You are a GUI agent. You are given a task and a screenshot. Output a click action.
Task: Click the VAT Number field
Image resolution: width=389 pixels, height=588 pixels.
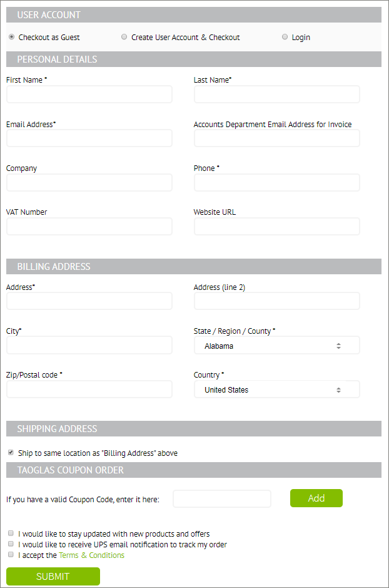point(89,226)
